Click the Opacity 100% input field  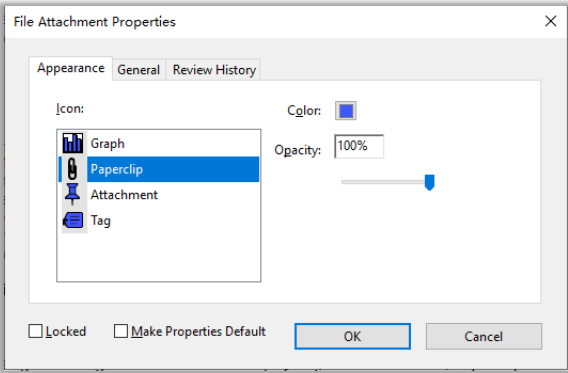pyautogui.click(x=359, y=146)
